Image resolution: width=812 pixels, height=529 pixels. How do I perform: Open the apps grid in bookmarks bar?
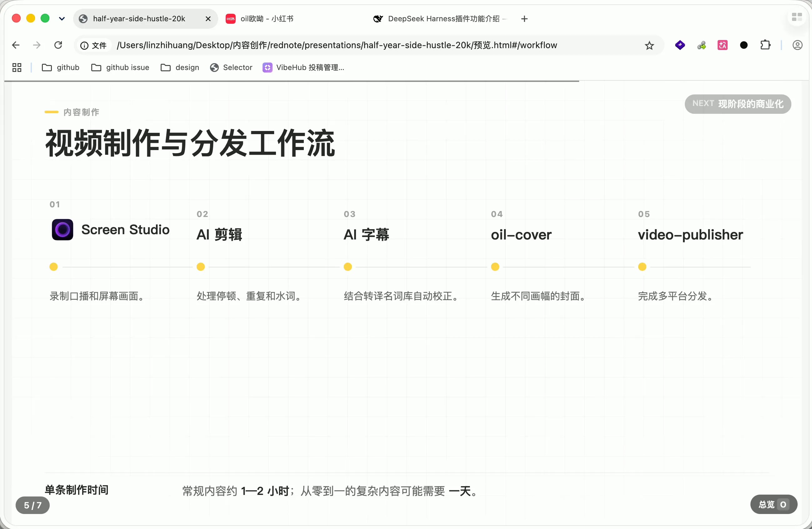pos(17,68)
